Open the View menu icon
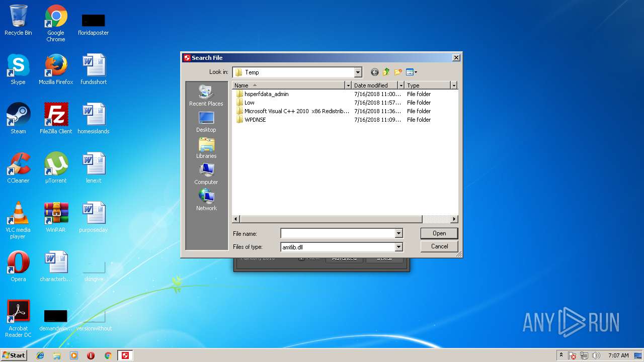Image resolution: width=644 pixels, height=362 pixels. (x=412, y=72)
